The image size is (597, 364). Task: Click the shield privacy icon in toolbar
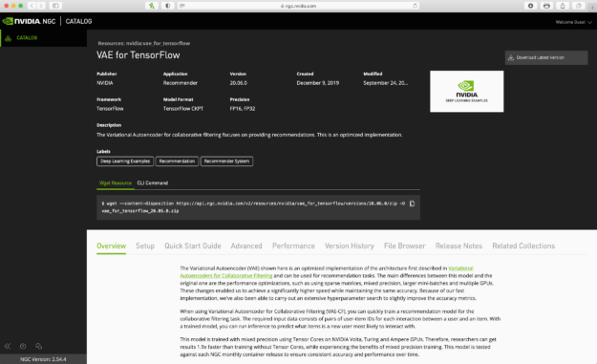click(x=168, y=6)
